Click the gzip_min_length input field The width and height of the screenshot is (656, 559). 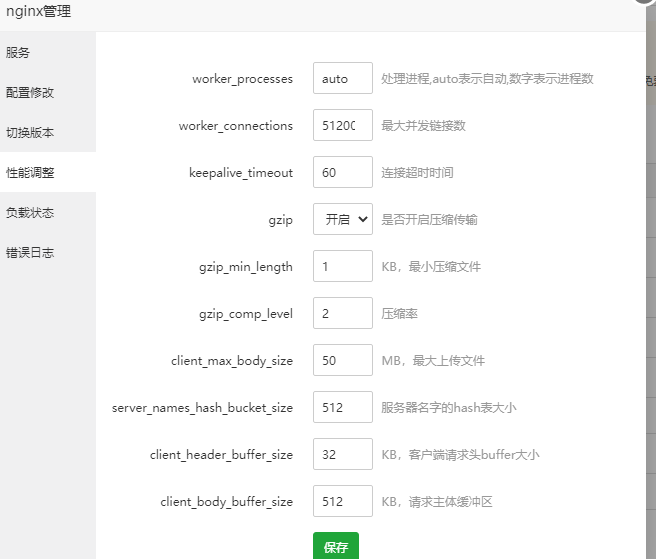click(x=343, y=266)
